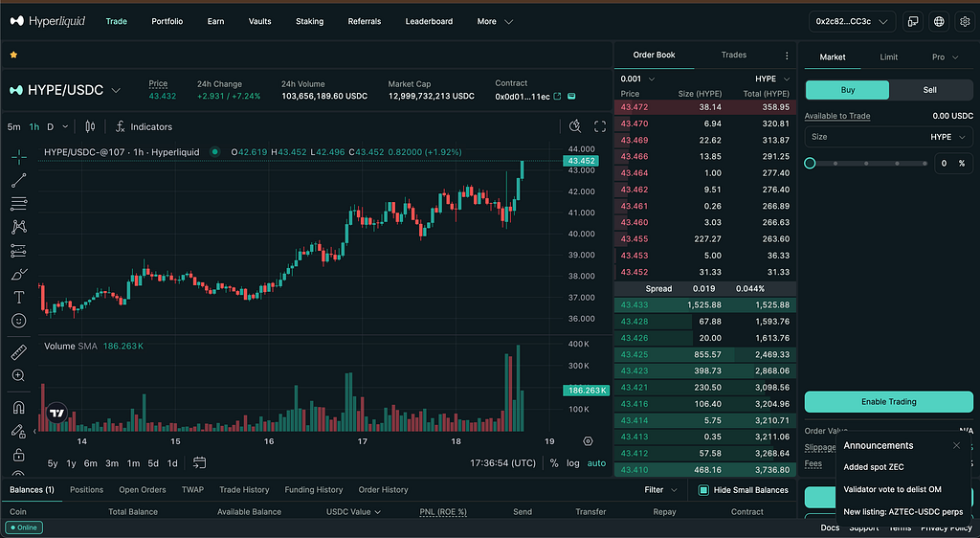
Task: Open the 0.001 price grouping dropdown
Action: 637,78
